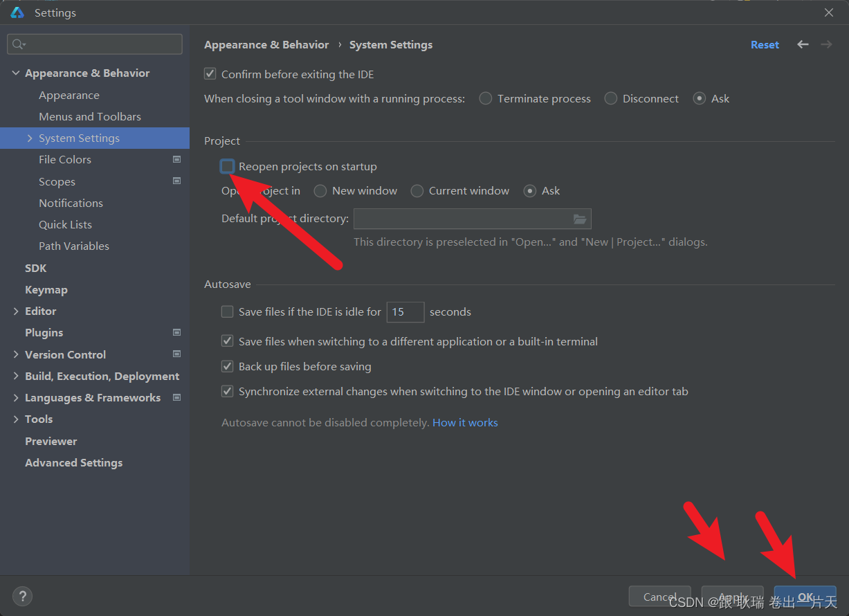Click the Languages & Frameworks project-level icon
The width and height of the screenshot is (849, 616).
176,397
